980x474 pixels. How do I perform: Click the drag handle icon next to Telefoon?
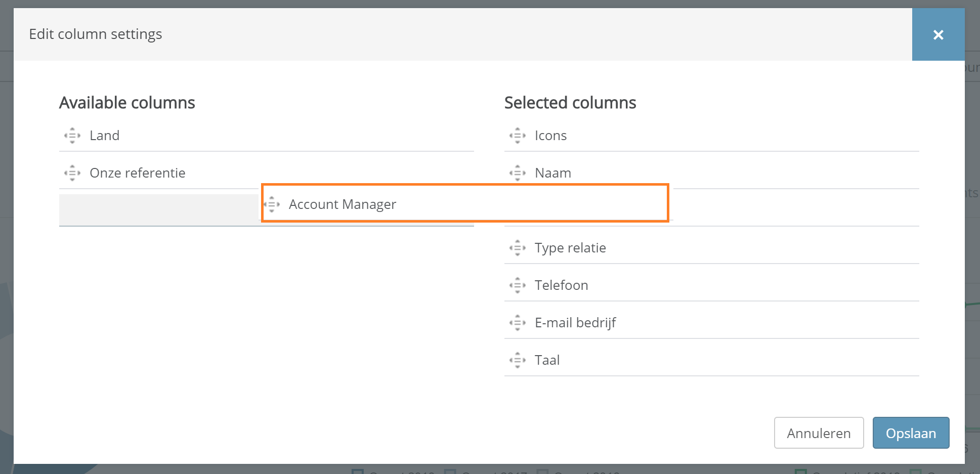(518, 285)
